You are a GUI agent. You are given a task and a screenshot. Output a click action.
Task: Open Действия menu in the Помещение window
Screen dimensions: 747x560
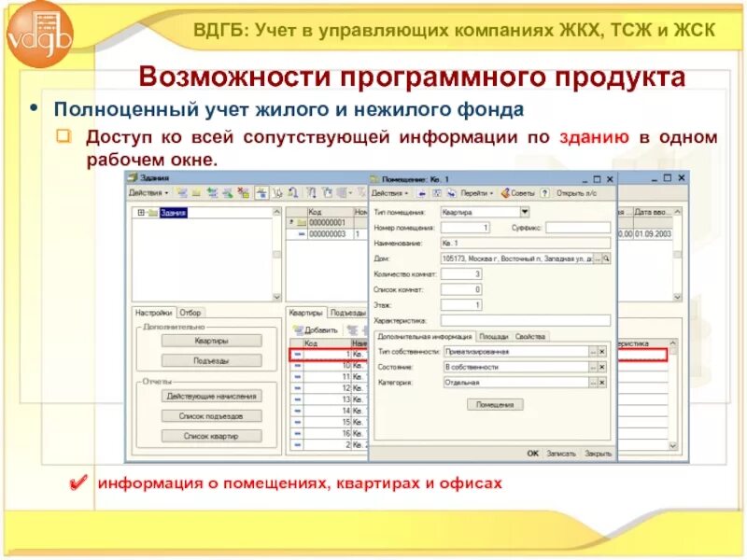coord(390,193)
